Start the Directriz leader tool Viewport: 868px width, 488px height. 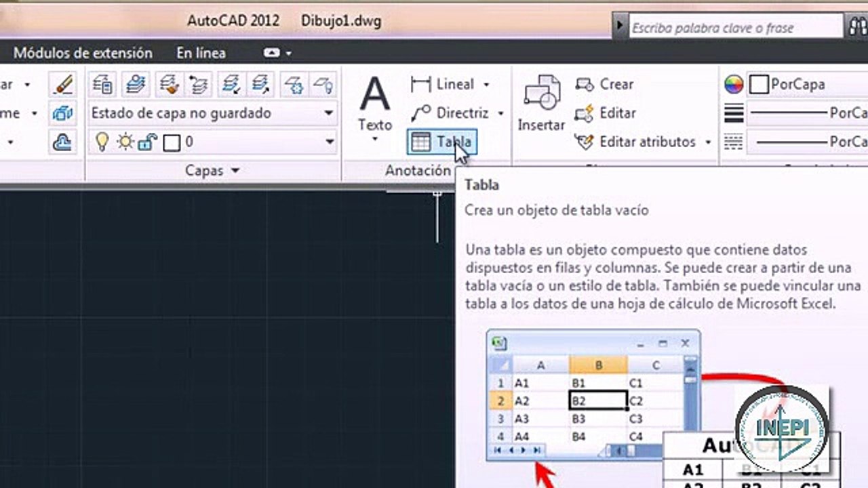click(x=450, y=113)
